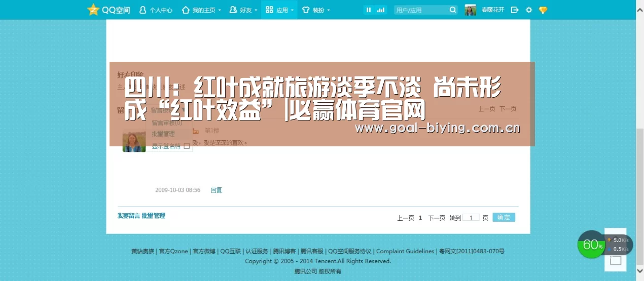Confirm page jump with 确定 button
The width and height of the screenshot is (644, 281).
[504, 217]
